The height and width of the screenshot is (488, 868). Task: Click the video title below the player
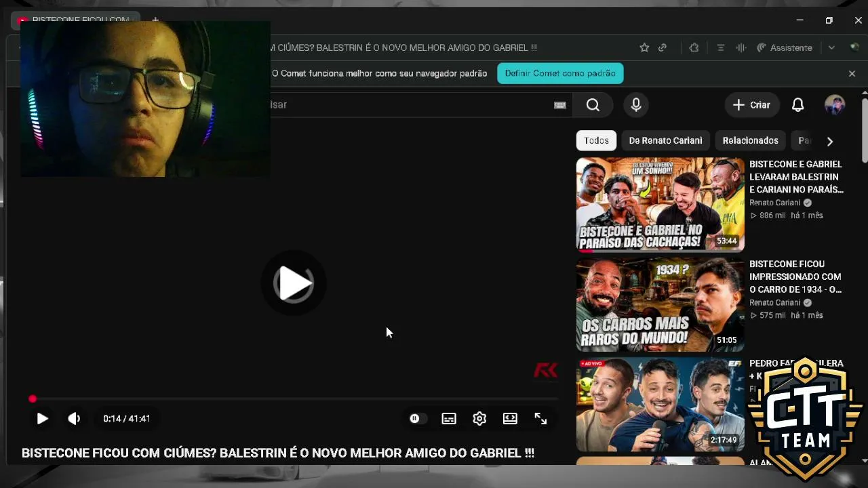(278, 453)
